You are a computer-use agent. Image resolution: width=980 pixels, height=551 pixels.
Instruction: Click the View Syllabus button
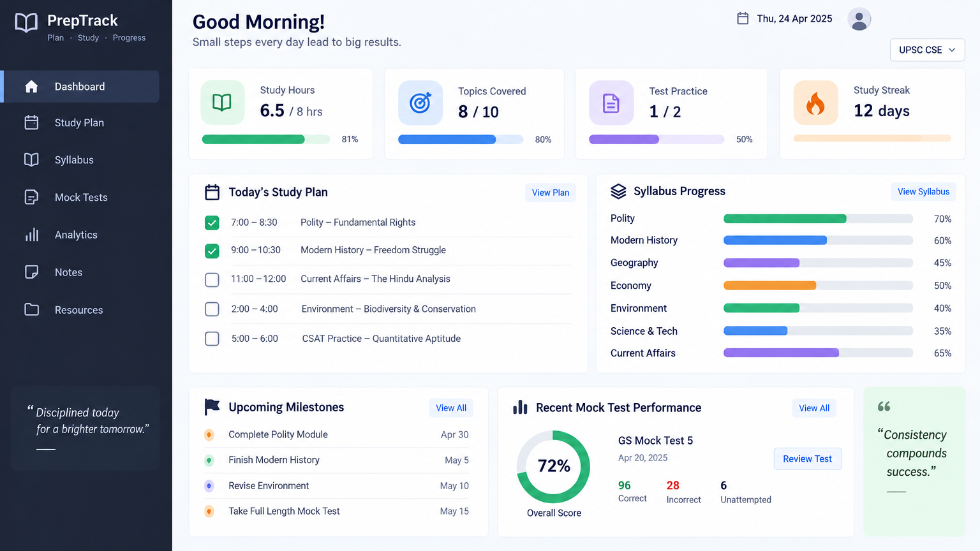pyautogui.click(x=923, y=191)
